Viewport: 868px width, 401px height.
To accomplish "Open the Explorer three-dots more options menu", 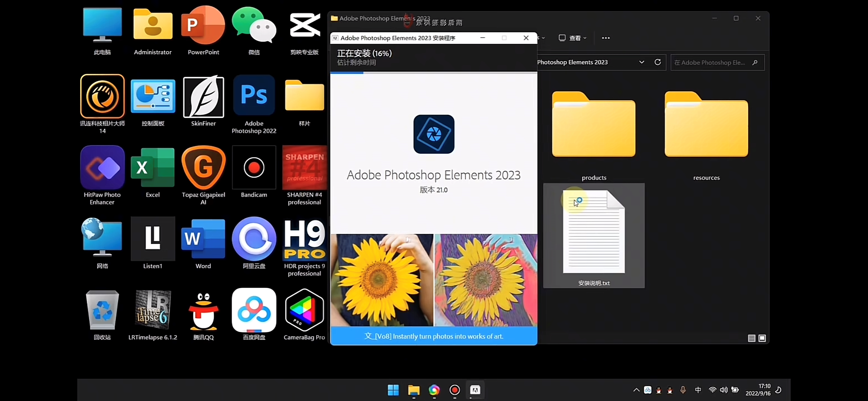I will (606, 38).
